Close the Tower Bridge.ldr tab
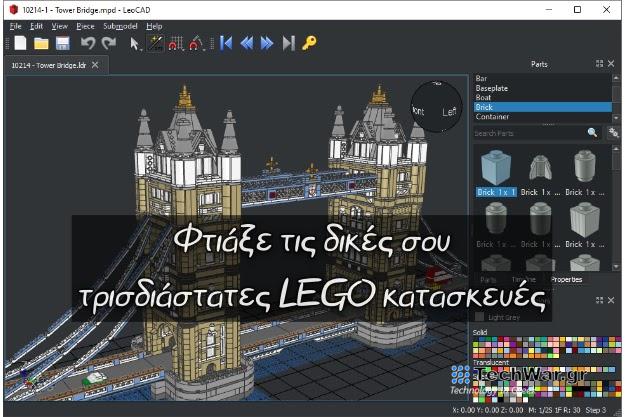Viewport: 625px width, 417px height. [95, 65]
